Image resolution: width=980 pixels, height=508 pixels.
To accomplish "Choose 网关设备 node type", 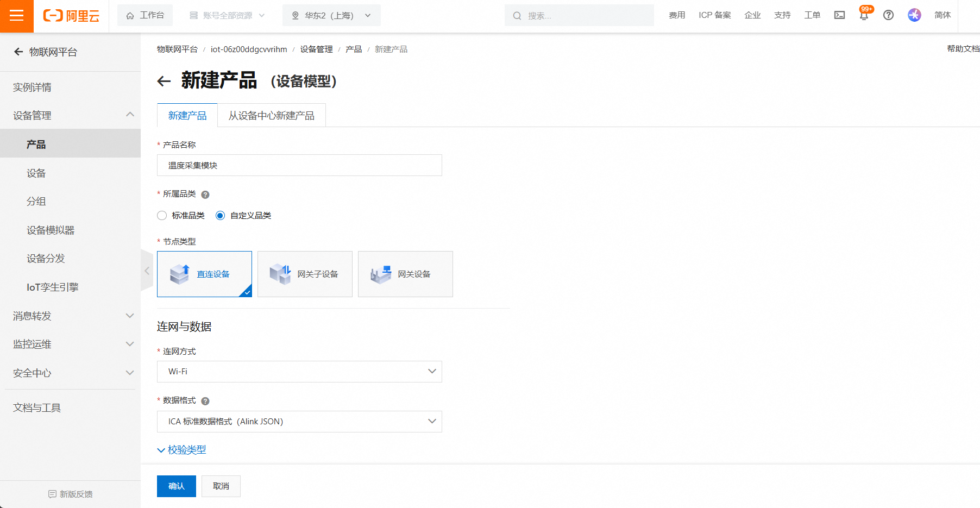I will click(405, 274).
